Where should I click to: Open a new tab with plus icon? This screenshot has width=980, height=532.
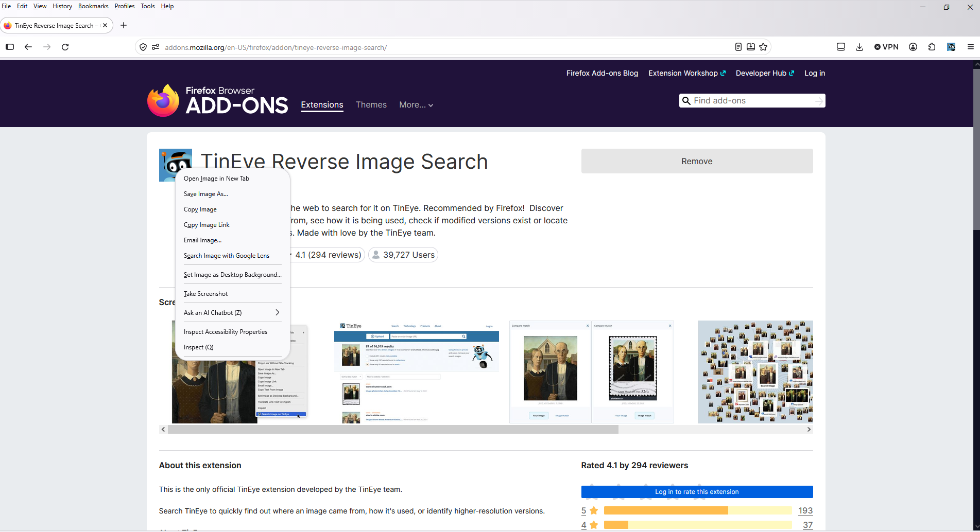pos(124,25)
